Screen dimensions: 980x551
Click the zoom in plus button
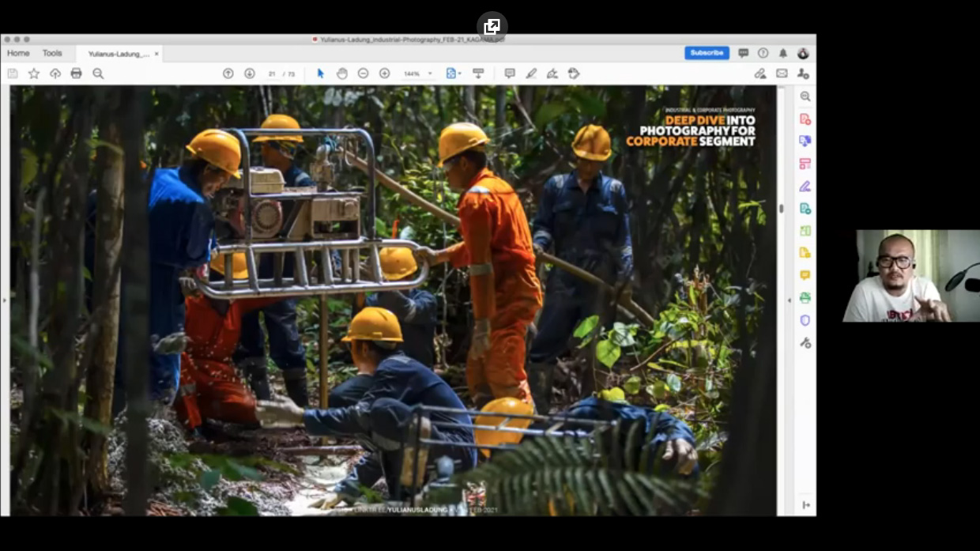(x=384, y=74)
